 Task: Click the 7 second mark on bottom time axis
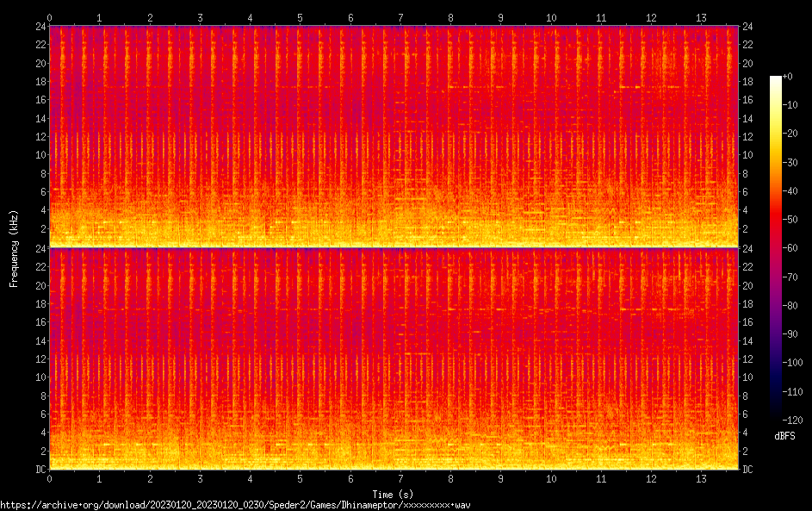(400, 478)
